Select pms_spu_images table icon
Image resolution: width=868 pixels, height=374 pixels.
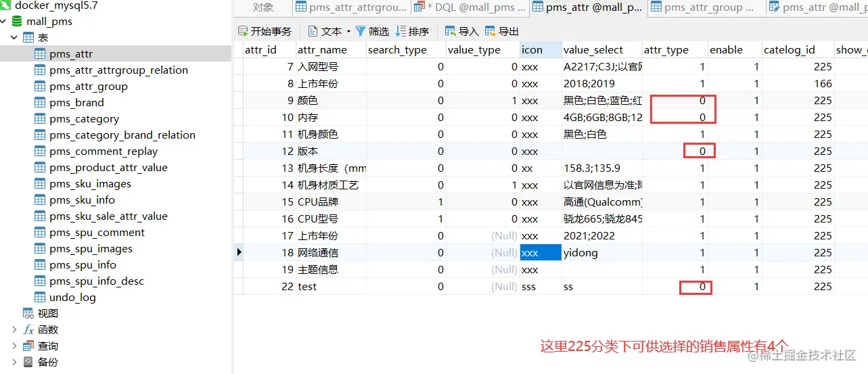click(x=40, y=249)
